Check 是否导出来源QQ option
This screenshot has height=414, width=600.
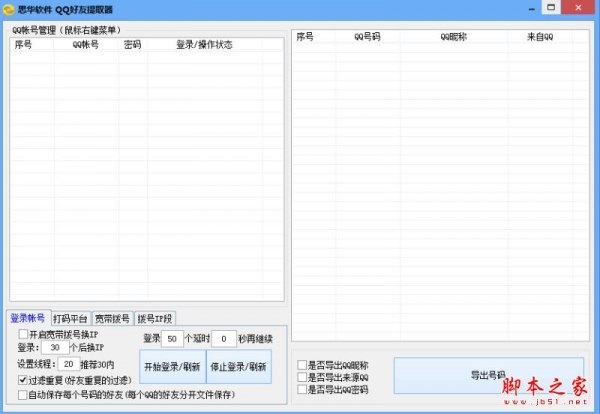(x=302, y=377)
